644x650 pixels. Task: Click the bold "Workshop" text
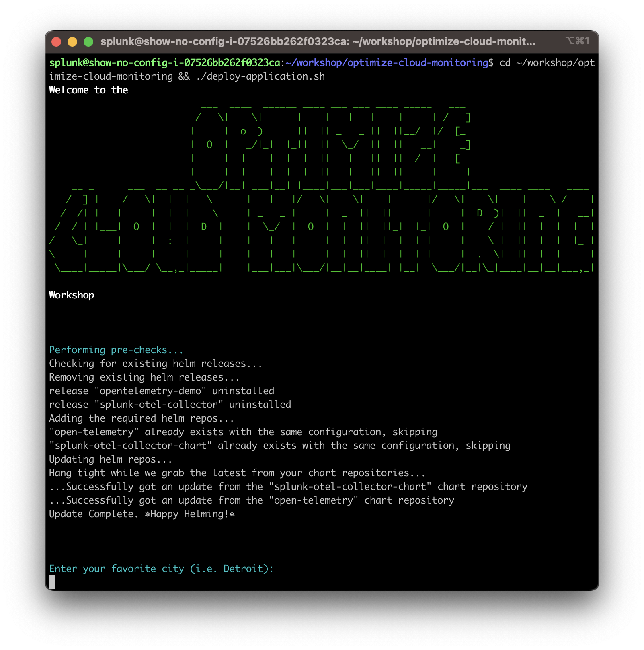72,295
